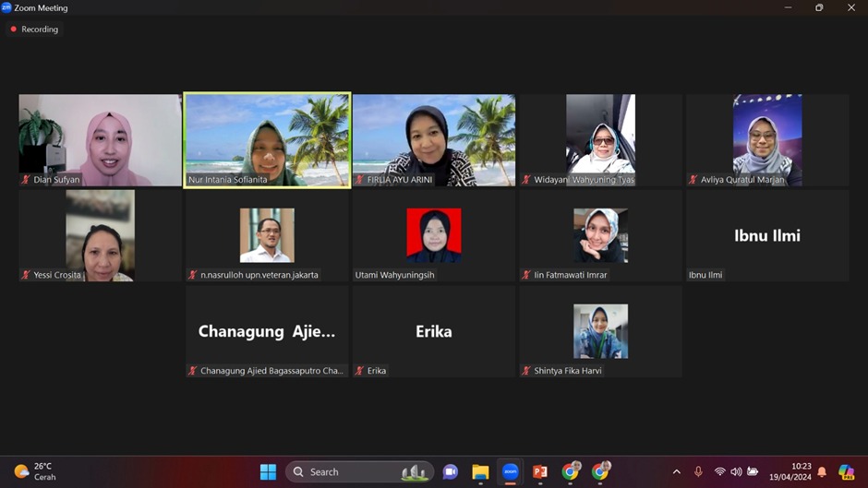Open the weather widget showing 26°C Cerah
The width and height of the screenshot is (868, 488).
[x=35, y=471]
